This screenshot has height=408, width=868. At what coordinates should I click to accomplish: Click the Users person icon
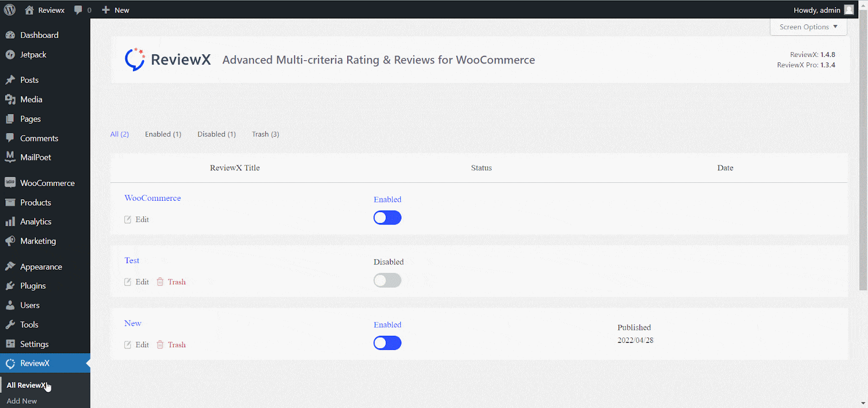(10, 305)
